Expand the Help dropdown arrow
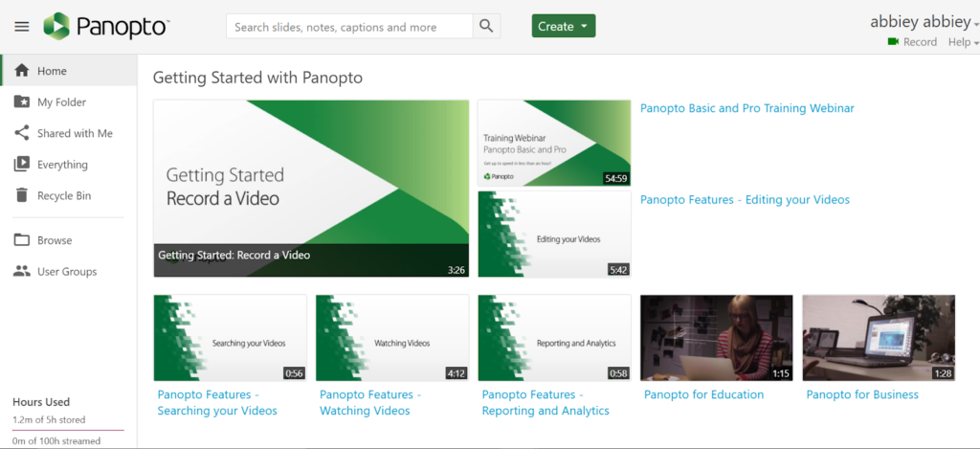Viewport: 980px width, 449px height. click(976, 43)
